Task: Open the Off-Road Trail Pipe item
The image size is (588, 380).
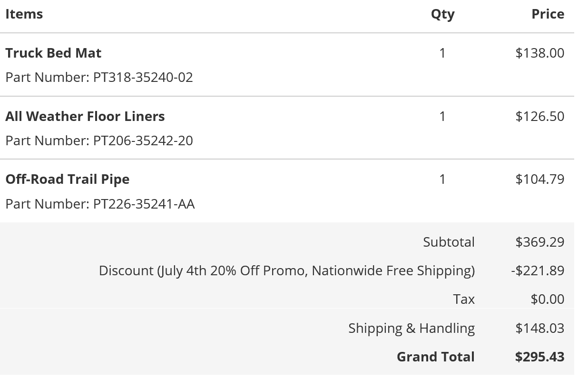Action: click(x=68, y=180)
